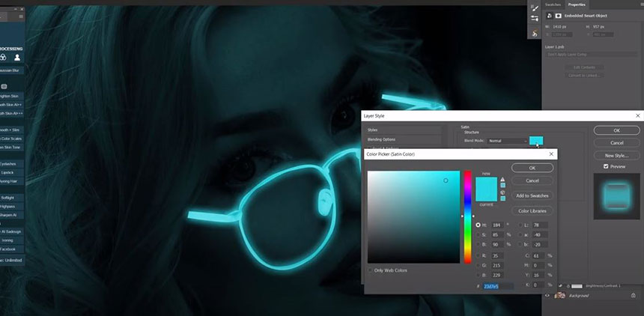Open the Brush Settings panel icon
The height and width of the screenshot is (316, 644).
click(535, 18)
